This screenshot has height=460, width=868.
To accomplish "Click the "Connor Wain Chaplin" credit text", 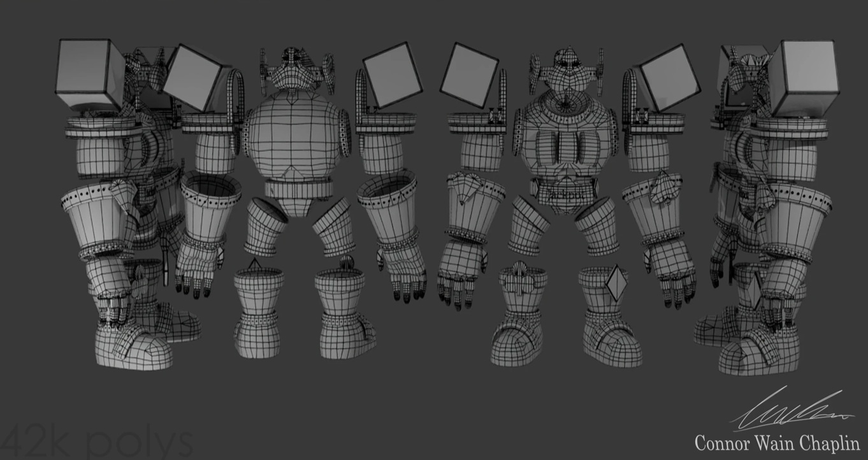I will (x=777, y=443).
